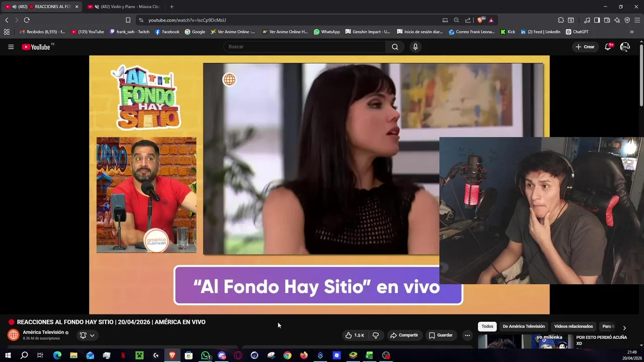
Task: Open Google Chrome from the taskbar
Action: 287,355
